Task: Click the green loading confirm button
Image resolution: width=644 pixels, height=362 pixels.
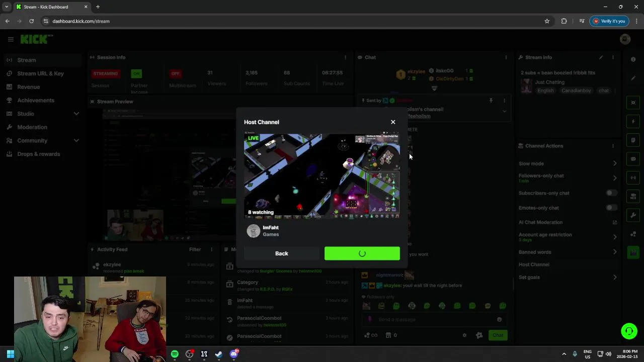Action: (362, 253)
